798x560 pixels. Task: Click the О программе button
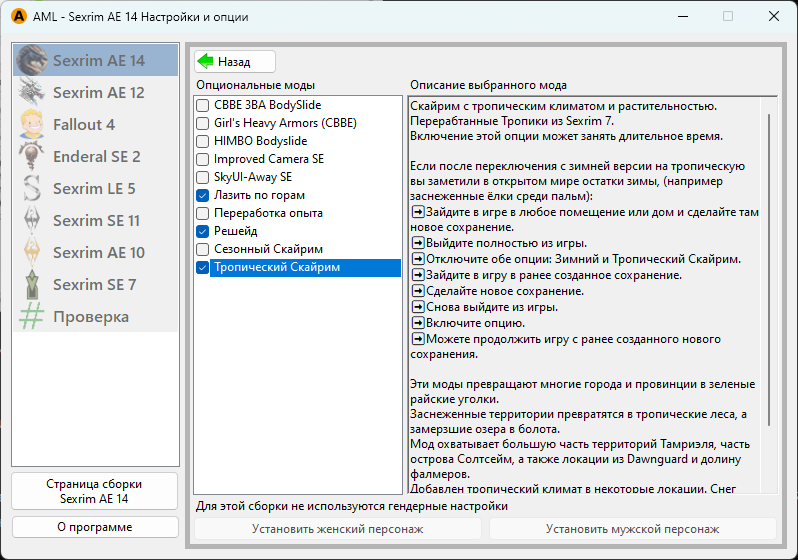tap(95, 527)
